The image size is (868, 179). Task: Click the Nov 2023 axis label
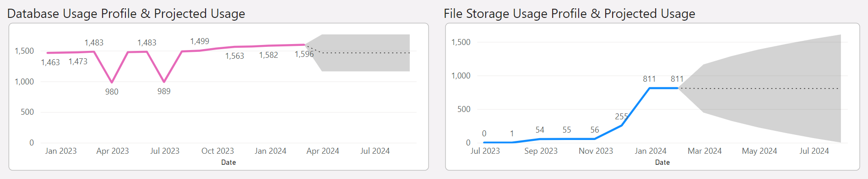pos(596,151)
